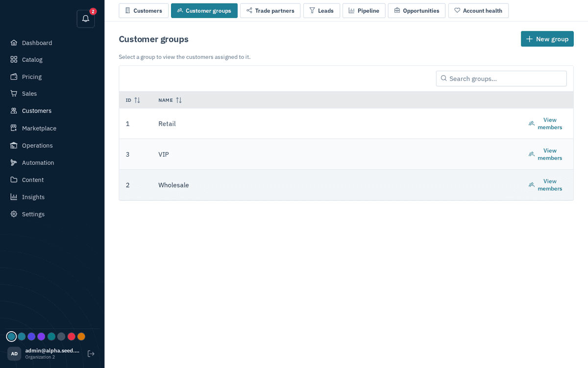Sort table by the NAME column arrows
The image size is (588, 368).
click(x=179, y=100)
